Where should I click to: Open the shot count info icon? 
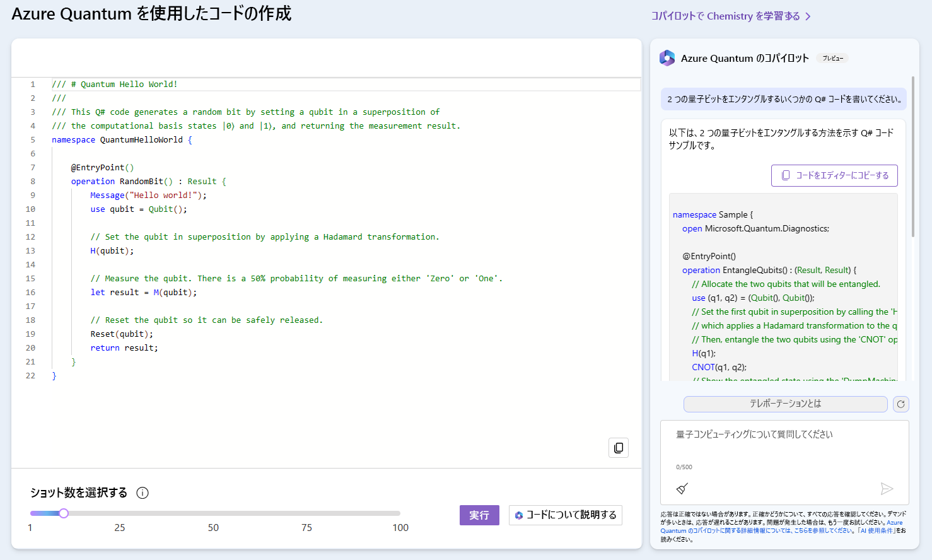[x=143, y=493]
